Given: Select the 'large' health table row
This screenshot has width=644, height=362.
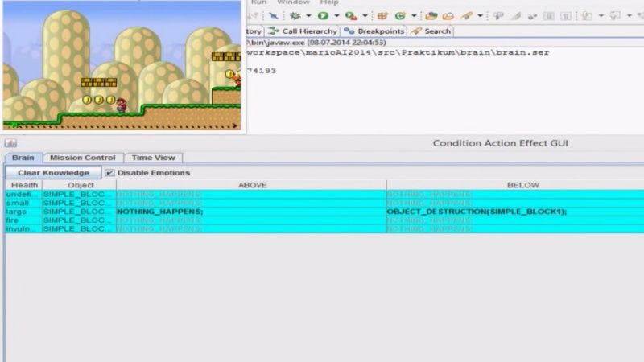Looking at the screenshot, I should click(x=324, y=212).
